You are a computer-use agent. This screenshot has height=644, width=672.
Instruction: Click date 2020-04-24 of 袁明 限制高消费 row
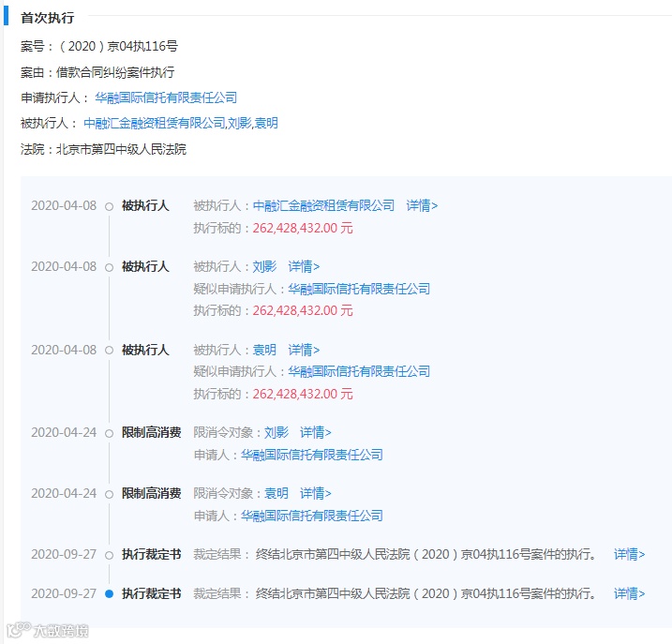point(64,493)
